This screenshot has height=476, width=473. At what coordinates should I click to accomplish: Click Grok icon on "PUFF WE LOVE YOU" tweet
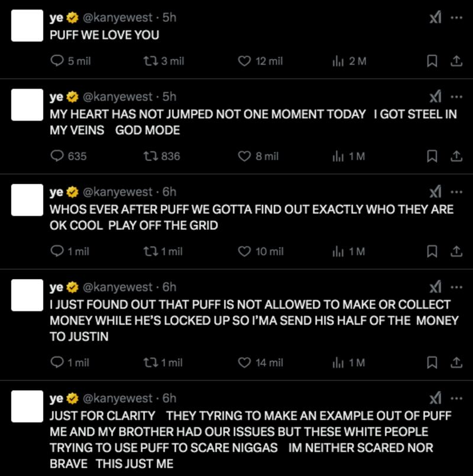pyautogui.click(x=435, y=18)
